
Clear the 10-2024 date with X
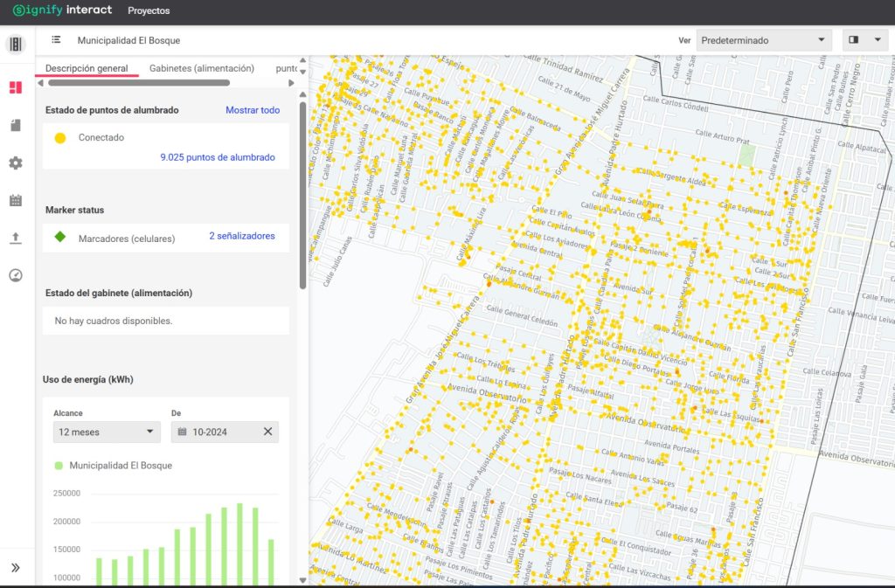[268, 432]
